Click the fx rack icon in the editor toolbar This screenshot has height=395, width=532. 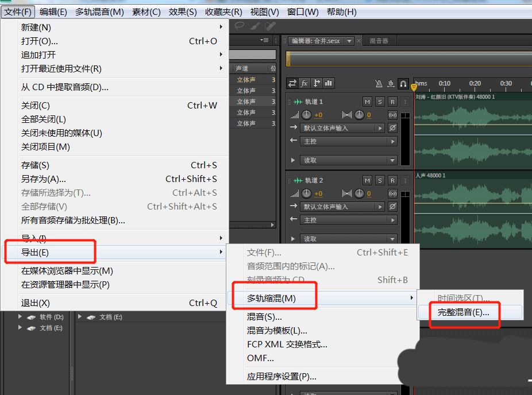(304, 83)
